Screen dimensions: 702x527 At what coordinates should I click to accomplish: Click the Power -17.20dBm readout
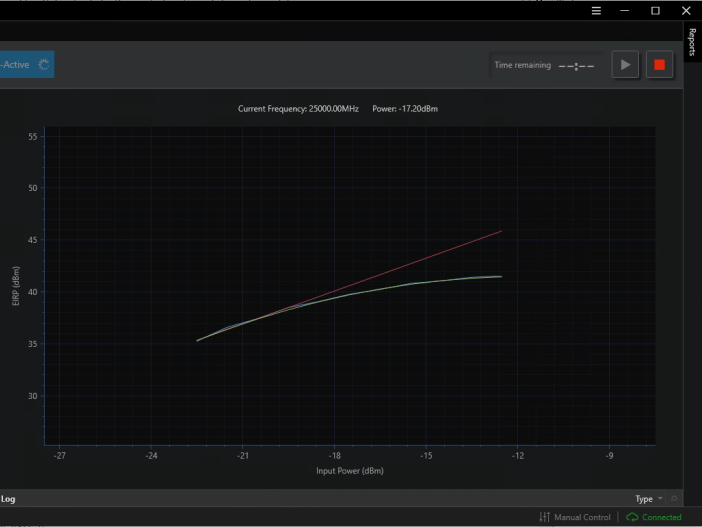405,108
